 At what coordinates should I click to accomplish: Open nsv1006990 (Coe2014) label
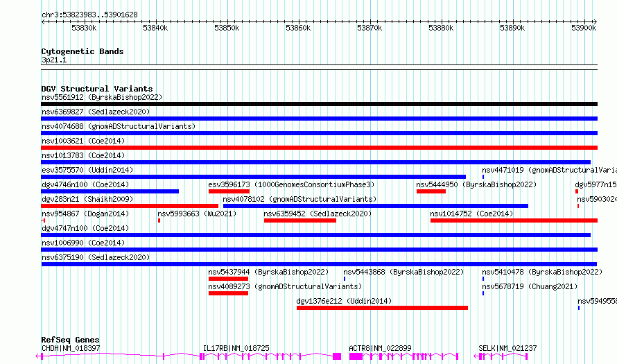click(x=83, y=243)
